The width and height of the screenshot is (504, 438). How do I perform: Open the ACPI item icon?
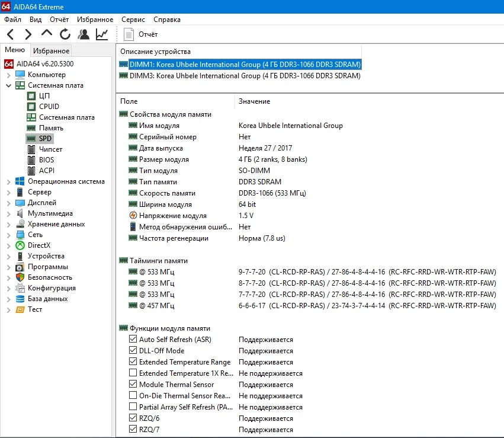point(31,171)
